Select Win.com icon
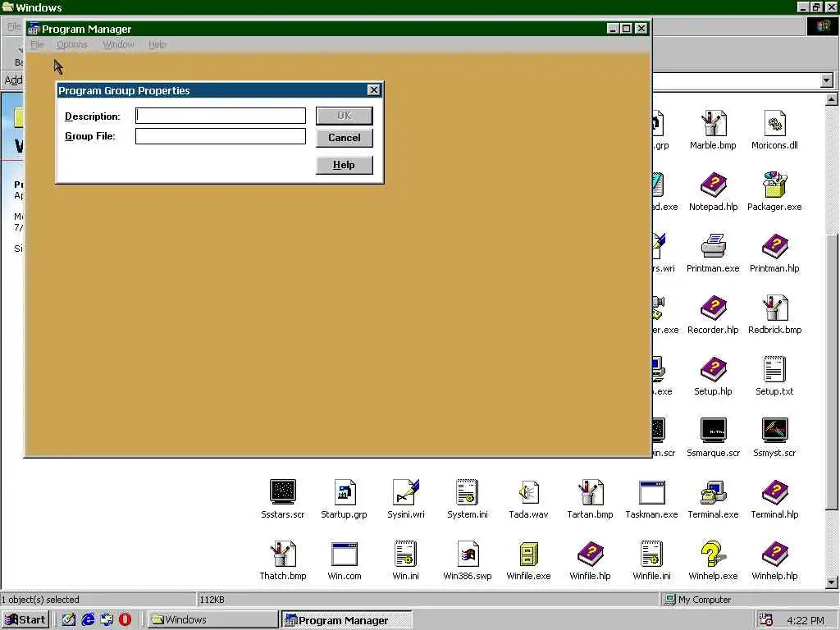This screenshot has height=630, width=840. tap(344, 554)
